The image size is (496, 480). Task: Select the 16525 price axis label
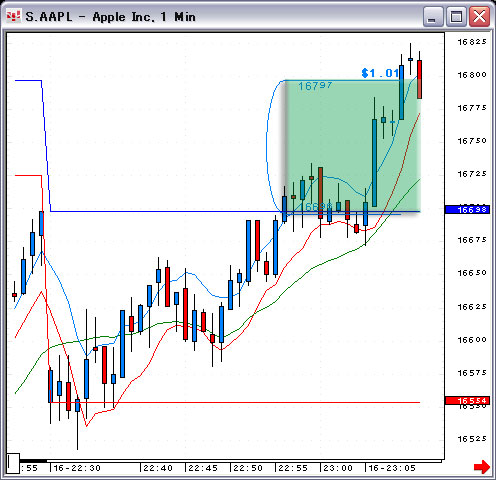point(472,439)
